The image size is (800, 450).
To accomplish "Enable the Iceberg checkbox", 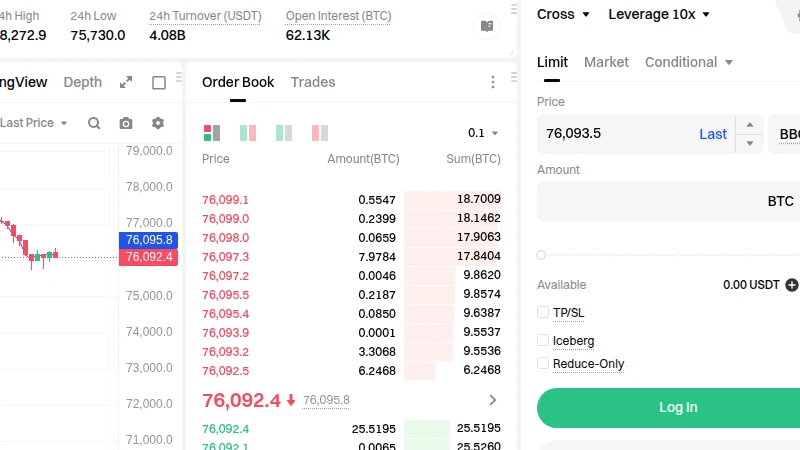I will tap(543, 340).
